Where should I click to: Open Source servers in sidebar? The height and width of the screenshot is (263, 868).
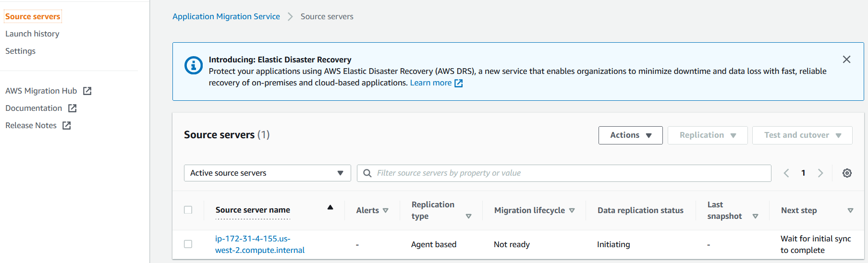[x=33, y=16]
